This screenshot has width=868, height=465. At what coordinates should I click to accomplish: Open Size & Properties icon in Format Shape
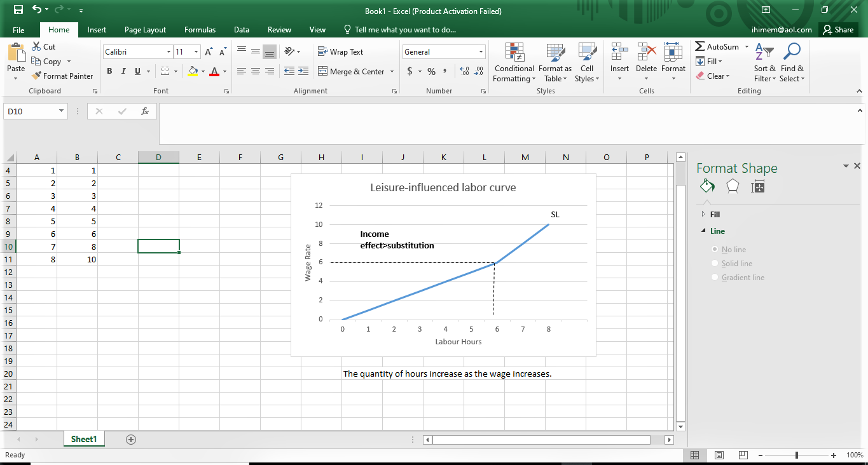[757, 186]
